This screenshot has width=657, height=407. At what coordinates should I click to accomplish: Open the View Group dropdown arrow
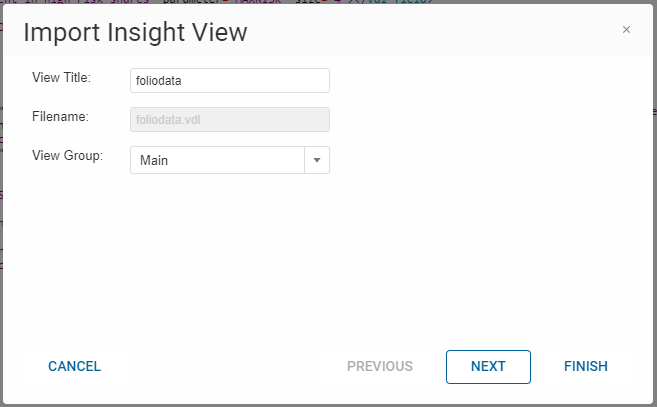(317, 160)
